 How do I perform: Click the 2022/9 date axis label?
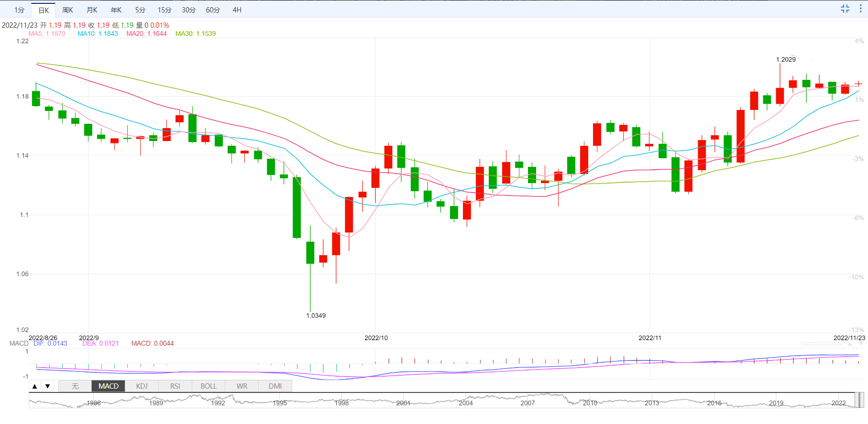pyautogui.click(x=89, y=338)
